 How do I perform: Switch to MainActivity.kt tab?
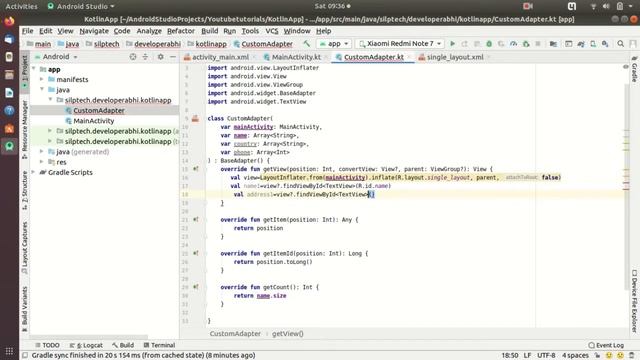(x=296, y=57)
